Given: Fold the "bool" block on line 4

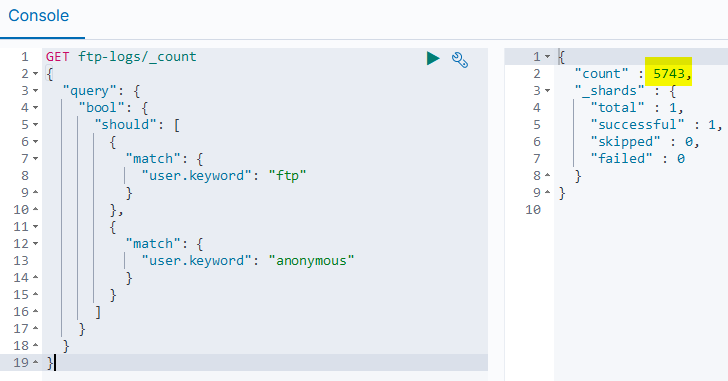Looking at the screenshot, I should pos(36,108).
